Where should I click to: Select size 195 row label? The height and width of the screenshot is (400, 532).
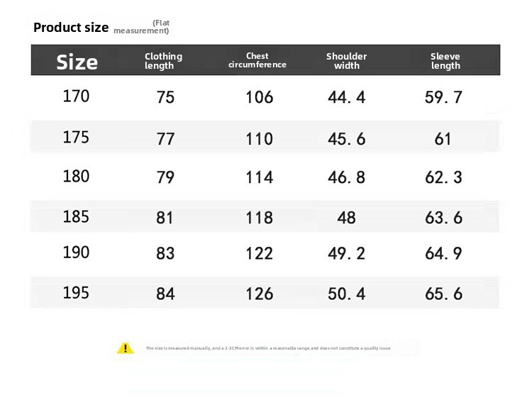77,293
